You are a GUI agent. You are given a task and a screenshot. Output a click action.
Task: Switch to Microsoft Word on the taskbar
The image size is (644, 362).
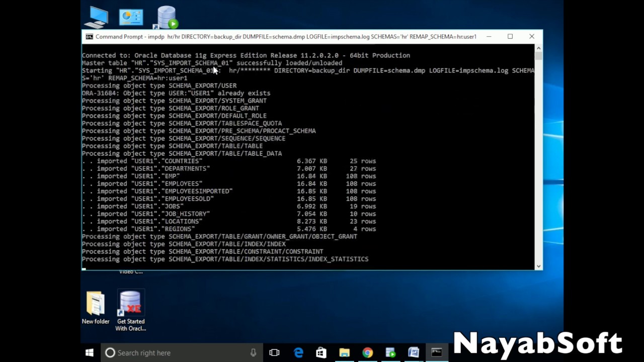coord(414,353)
